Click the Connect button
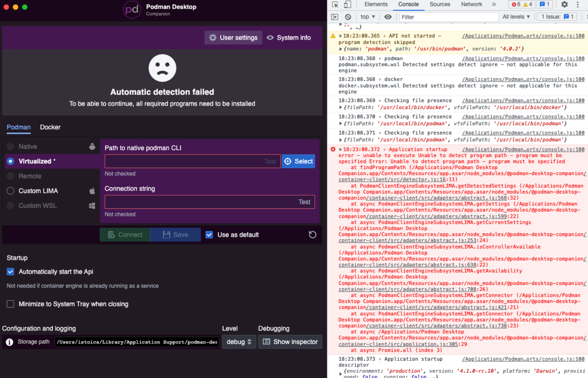This screenshot has height=378, width=588. click(125, 235)
